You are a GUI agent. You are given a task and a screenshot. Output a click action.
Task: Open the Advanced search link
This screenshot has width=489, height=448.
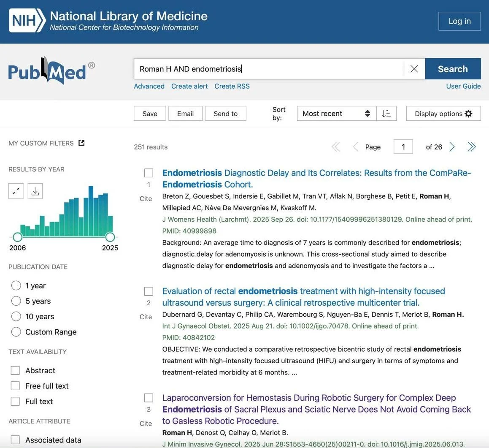click(x=149, y=86)
